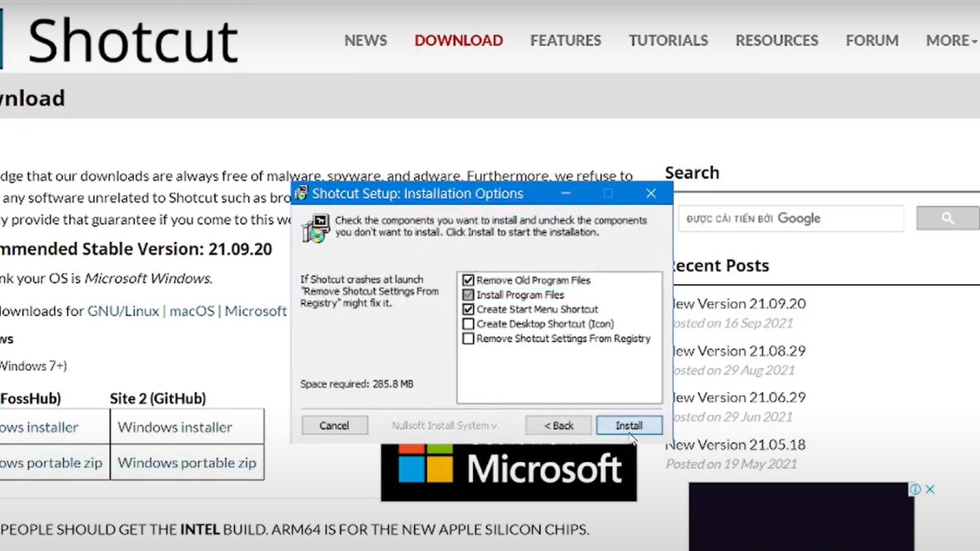Click the Site 2 (GitHub) column header
This screenshot has width=980, height=551.
[158, 399]
